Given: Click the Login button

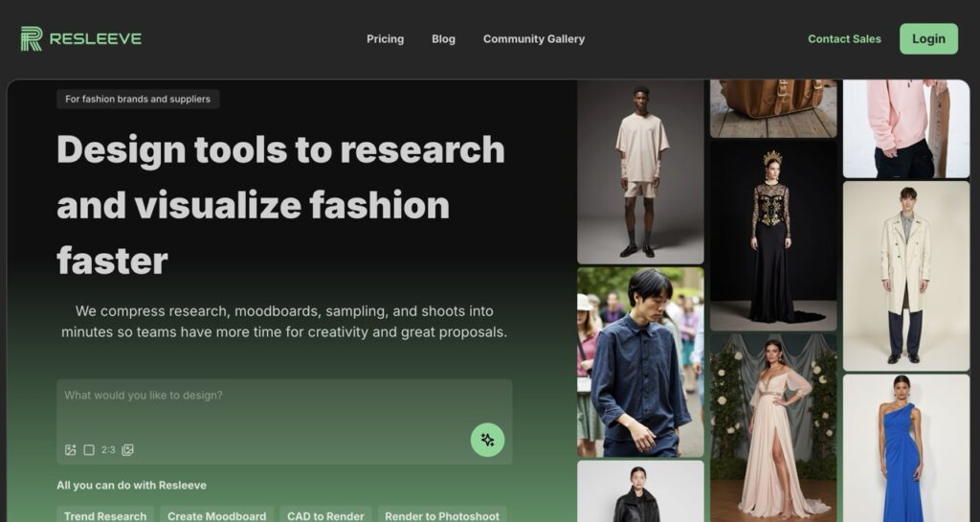Looking at the screenshot, I should 928,38.
